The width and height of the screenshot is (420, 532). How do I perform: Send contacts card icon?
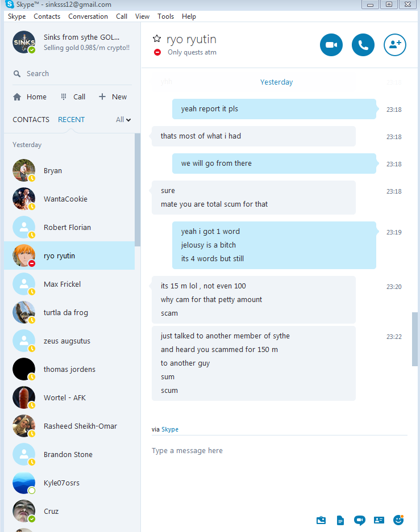pos(379,520)
